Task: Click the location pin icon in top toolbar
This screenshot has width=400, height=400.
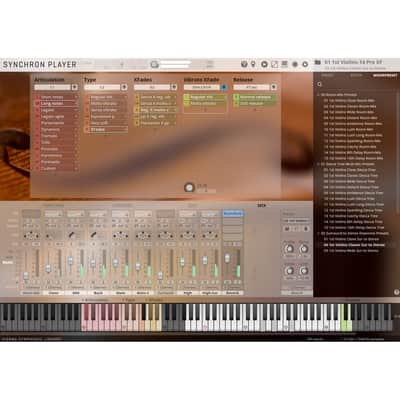Action: coord(253,64)
